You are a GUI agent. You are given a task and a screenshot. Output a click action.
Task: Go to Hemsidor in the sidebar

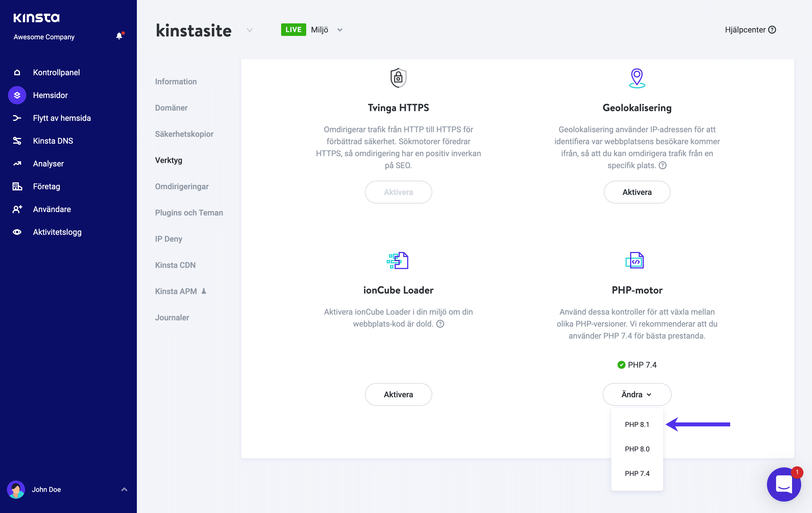[x=50, y=95]
